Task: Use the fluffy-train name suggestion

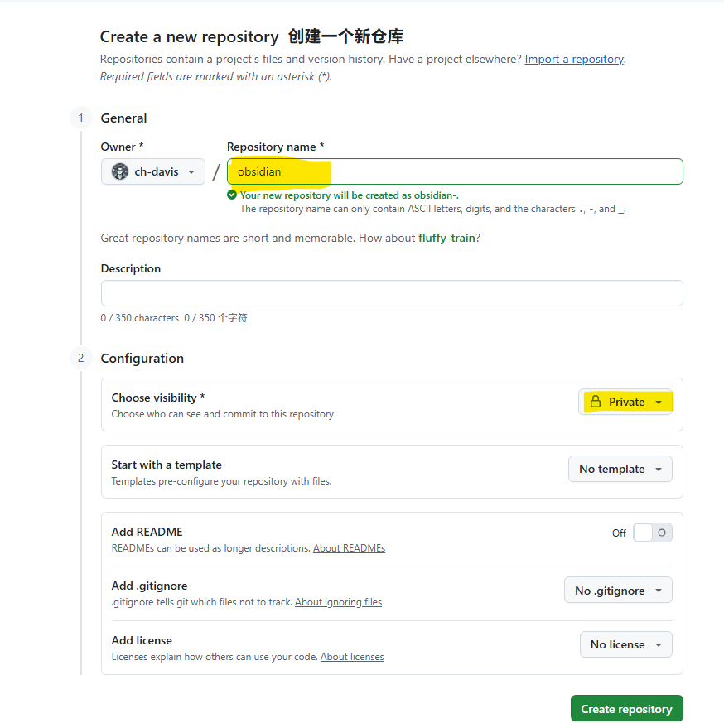Action: 446,238
